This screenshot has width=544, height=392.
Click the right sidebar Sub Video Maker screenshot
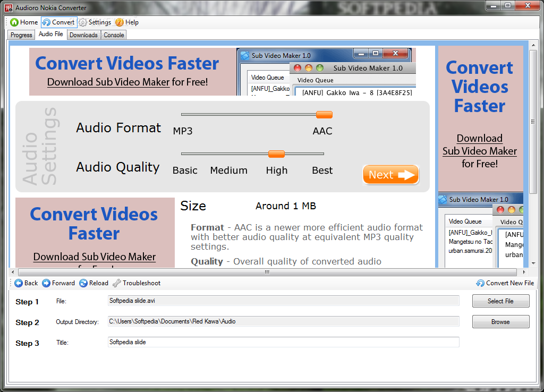click(481, 230)
